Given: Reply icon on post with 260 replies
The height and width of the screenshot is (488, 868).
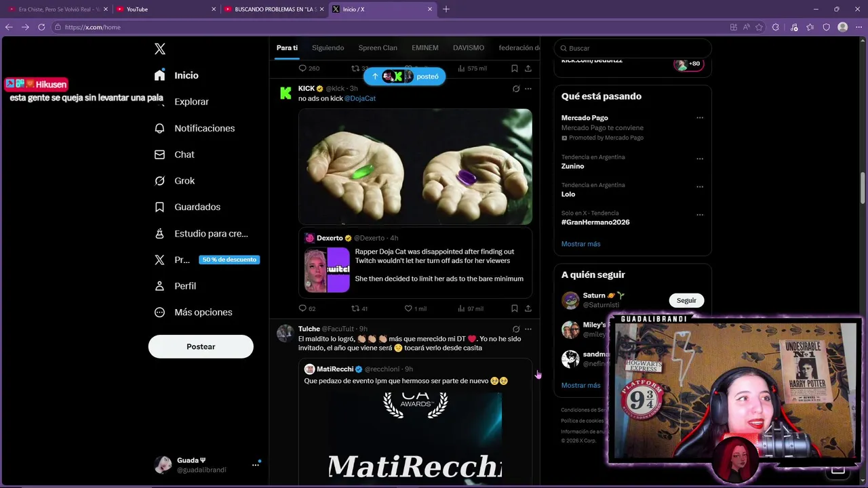Looking at the screenshot, I should (302, 68).
